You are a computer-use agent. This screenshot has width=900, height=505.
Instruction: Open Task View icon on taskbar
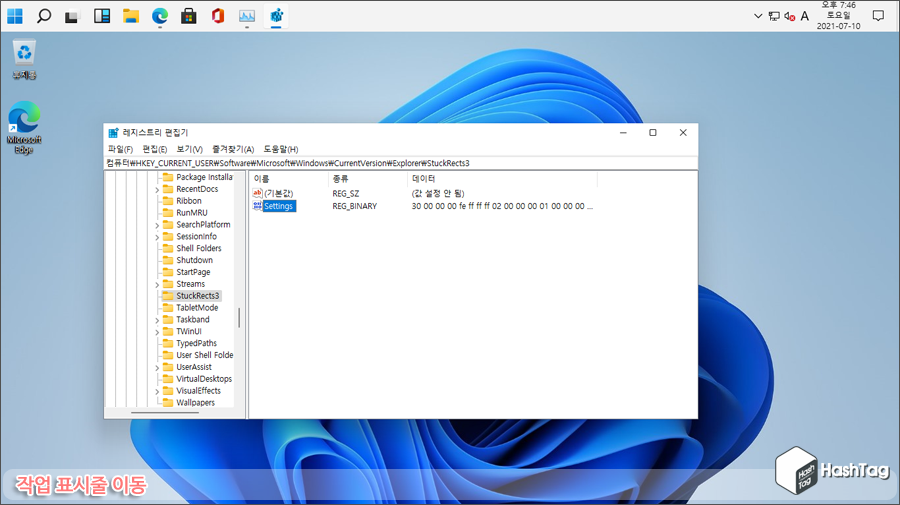[71, 17]
